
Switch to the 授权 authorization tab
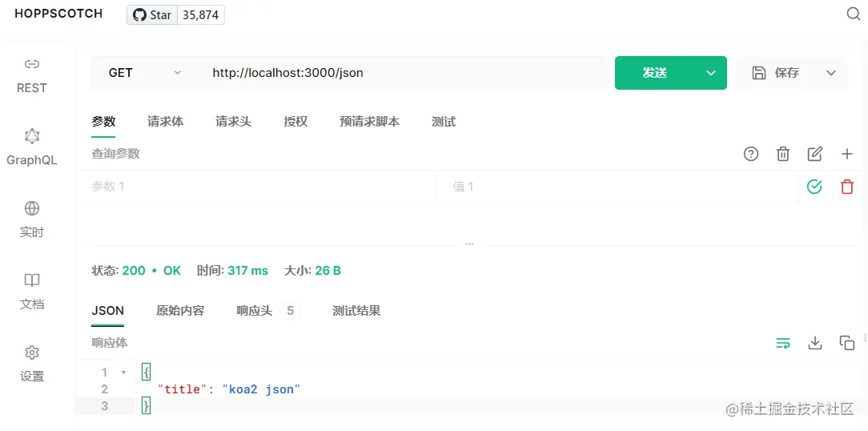tap(295, 122)
